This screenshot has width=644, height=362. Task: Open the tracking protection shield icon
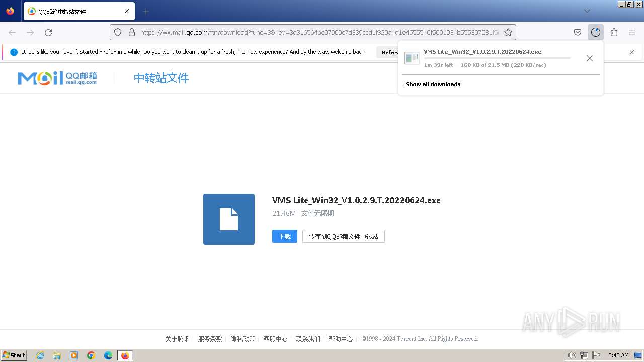coord(118,32)
